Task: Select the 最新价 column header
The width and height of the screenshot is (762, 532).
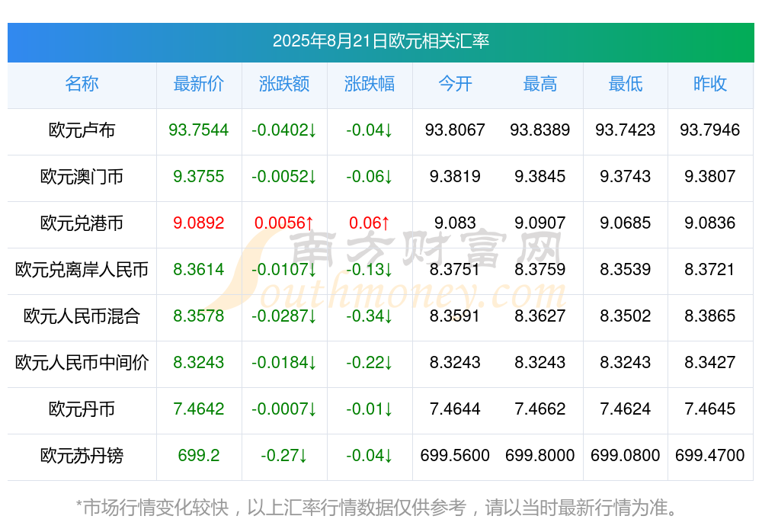Action: click(198, 84)
